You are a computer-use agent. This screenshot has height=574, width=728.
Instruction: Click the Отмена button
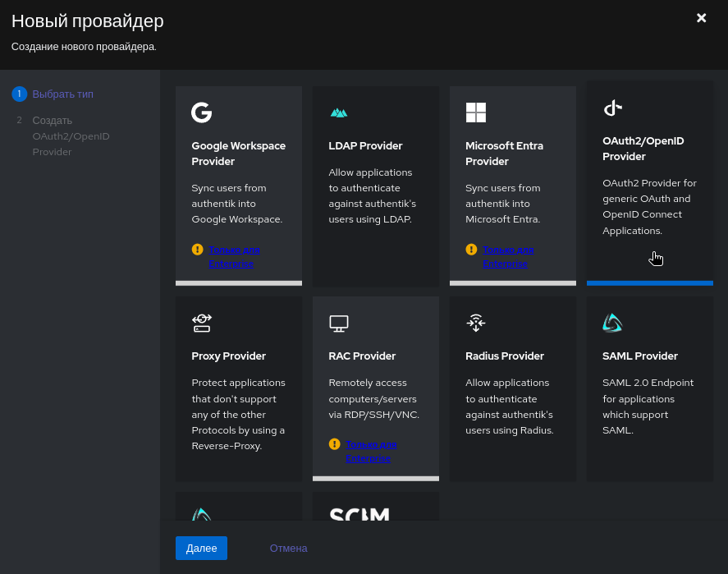coord(288,548)
